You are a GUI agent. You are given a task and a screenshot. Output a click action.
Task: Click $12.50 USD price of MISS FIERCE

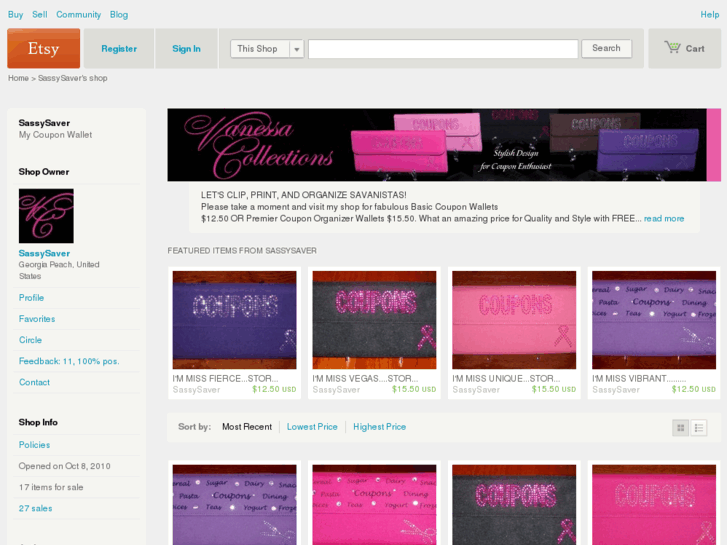[x=274, y=389]
